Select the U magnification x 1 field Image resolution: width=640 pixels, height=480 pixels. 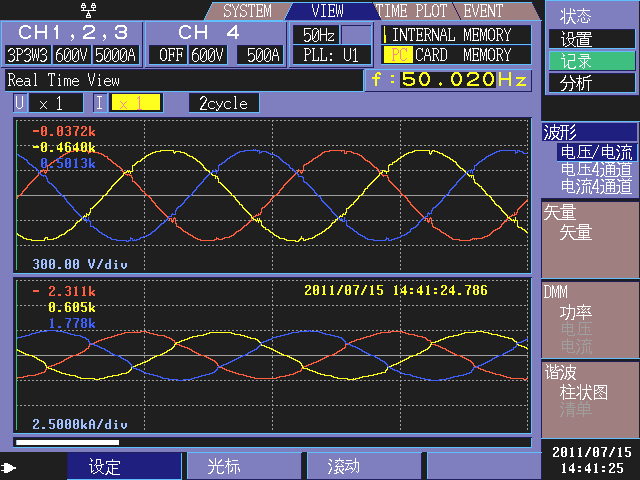coord(56,103)
